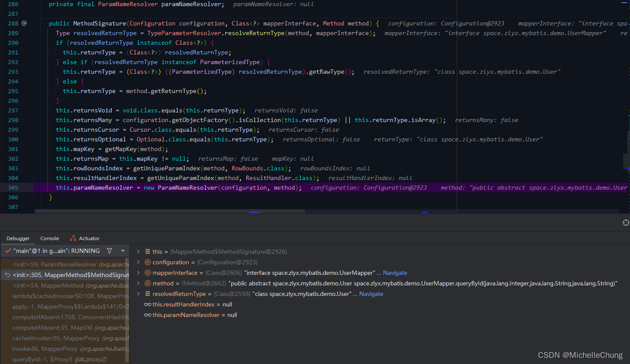Select the <init>:305, MapperMethod$MethodSignature frame
Screen dimensions: 630x364
pyautogui.click(x=65, y=275)
